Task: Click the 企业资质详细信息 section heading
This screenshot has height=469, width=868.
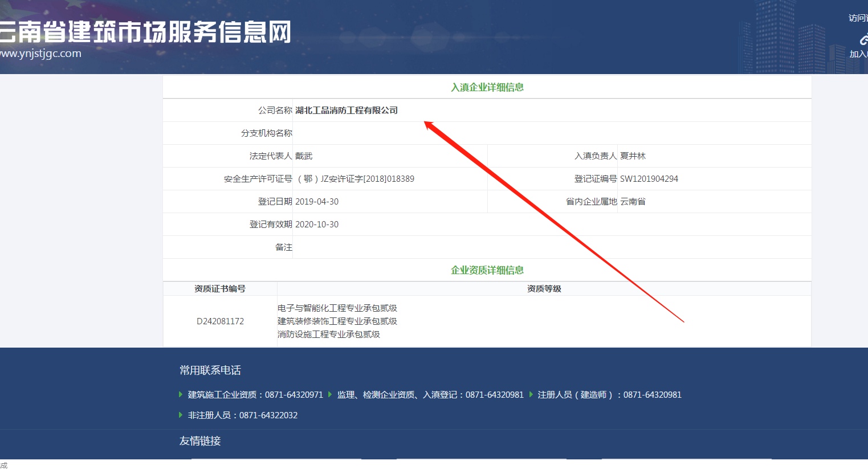Action: tap(487, 270)
